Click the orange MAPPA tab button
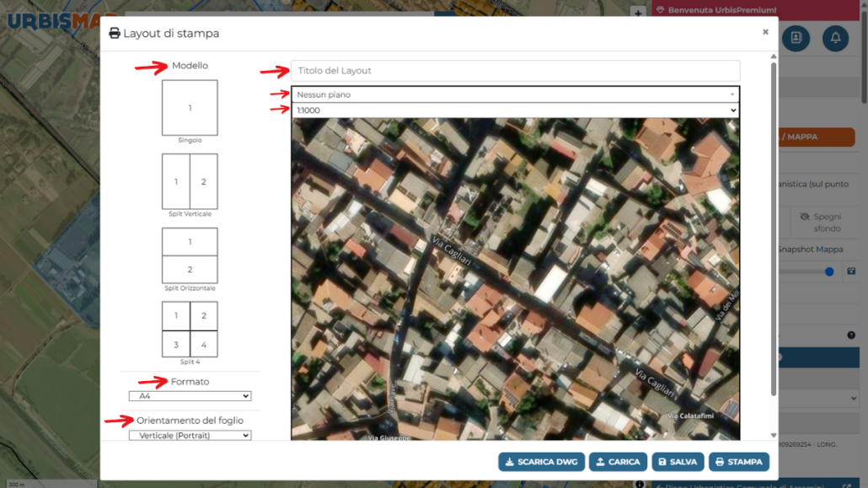Screen dimensions: 868x488 point(817,137)
